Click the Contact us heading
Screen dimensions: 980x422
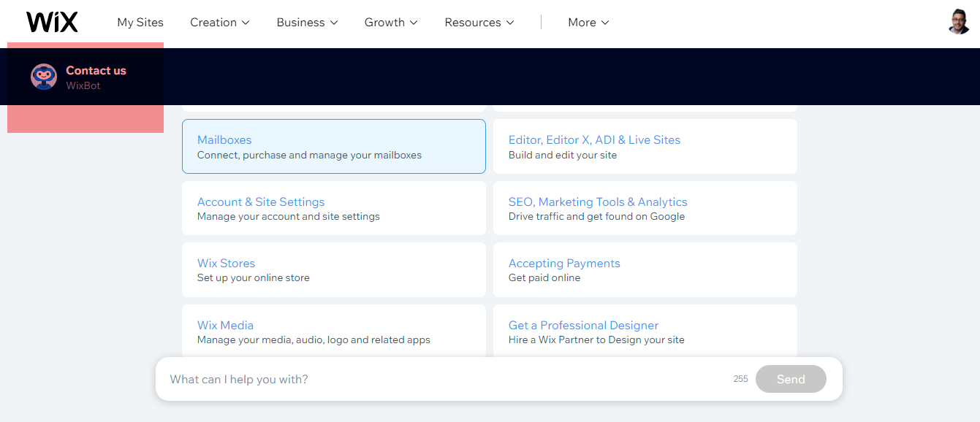(96, 71)
